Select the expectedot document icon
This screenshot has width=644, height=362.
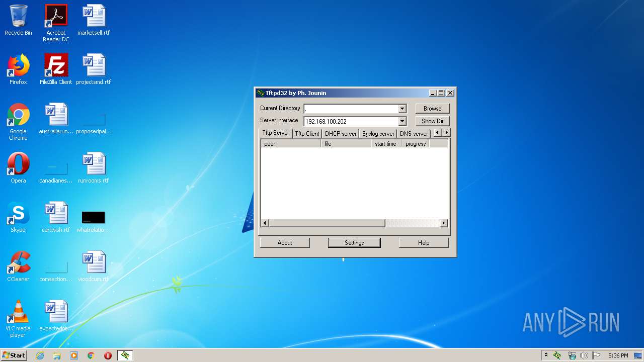tap(56, 316)
